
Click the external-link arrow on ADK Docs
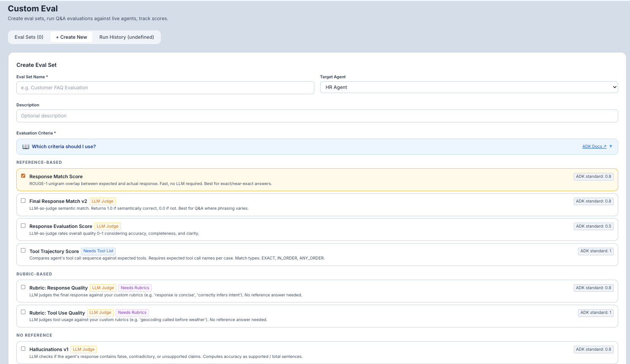point(605,146)
